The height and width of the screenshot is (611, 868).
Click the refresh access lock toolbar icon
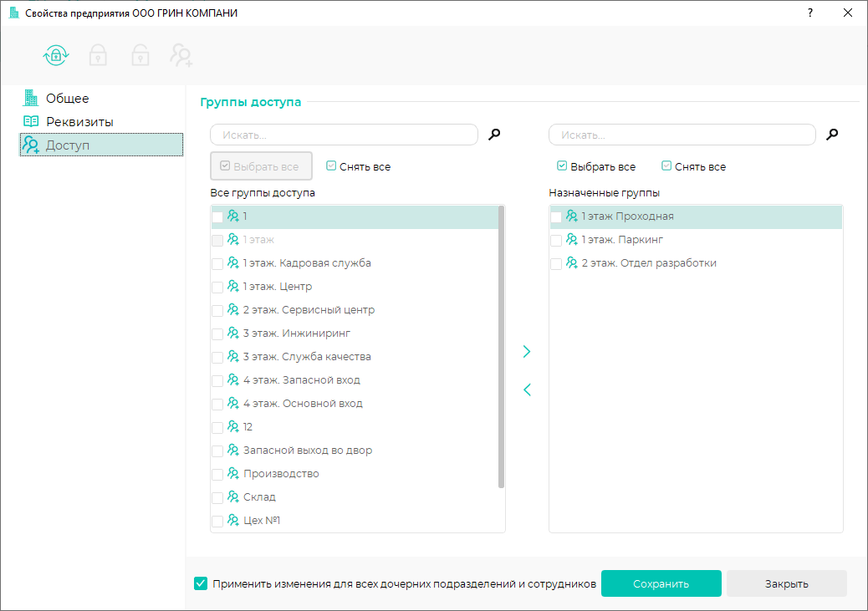pyautogui.click(x=56, y=55)
